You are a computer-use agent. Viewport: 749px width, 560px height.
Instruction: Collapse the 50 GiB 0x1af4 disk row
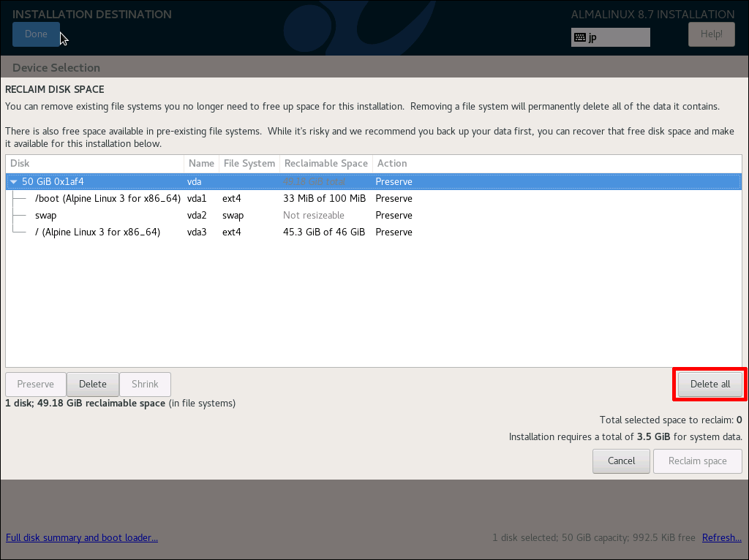[13, 182]
